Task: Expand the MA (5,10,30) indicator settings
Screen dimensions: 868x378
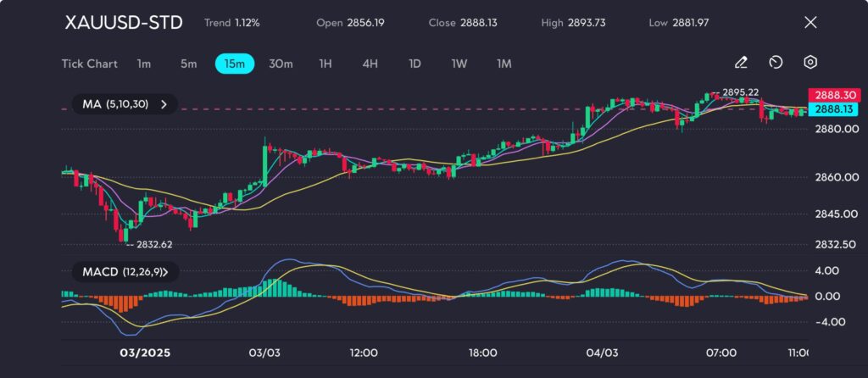Action: (x=124, y=104)
